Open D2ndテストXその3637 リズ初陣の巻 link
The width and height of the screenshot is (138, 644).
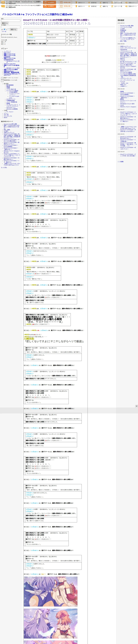128,140
